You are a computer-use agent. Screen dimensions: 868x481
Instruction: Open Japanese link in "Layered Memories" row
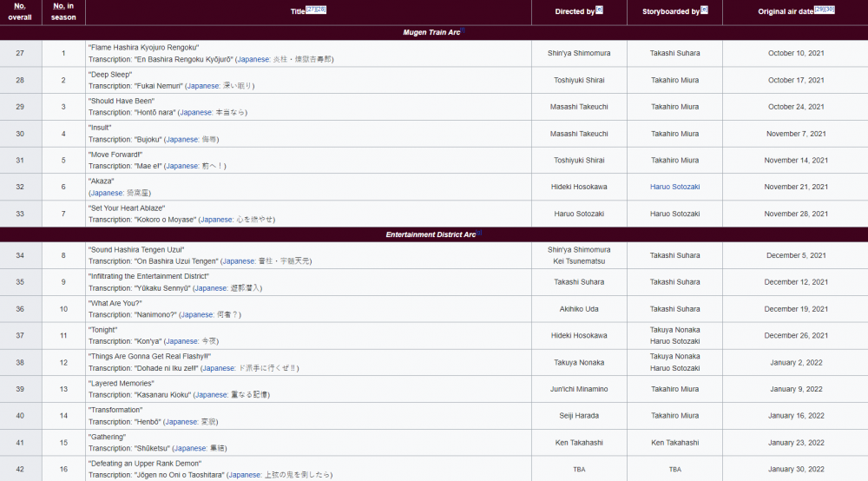tap(212, 395)
